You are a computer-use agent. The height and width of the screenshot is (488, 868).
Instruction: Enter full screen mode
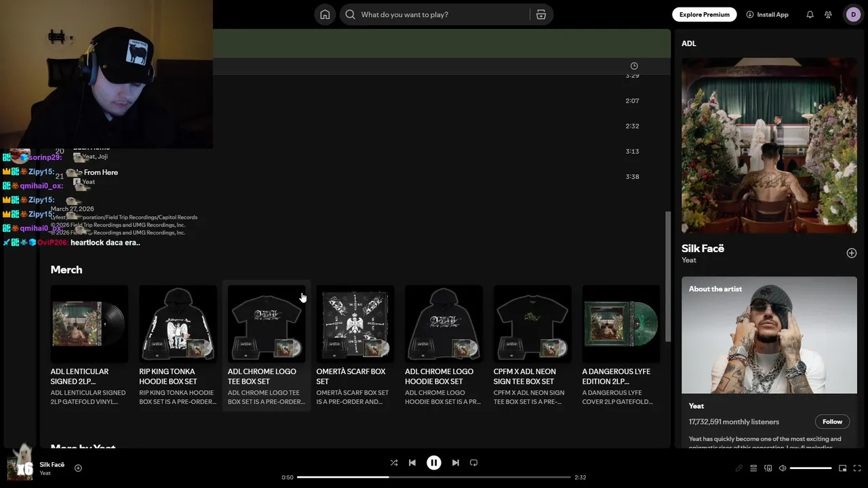point(857,468)
